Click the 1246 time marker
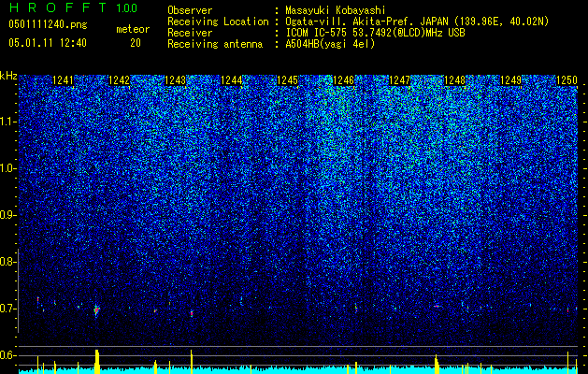Image resolution: width=588 pixels, height=374 pixels. pos(343,80)
